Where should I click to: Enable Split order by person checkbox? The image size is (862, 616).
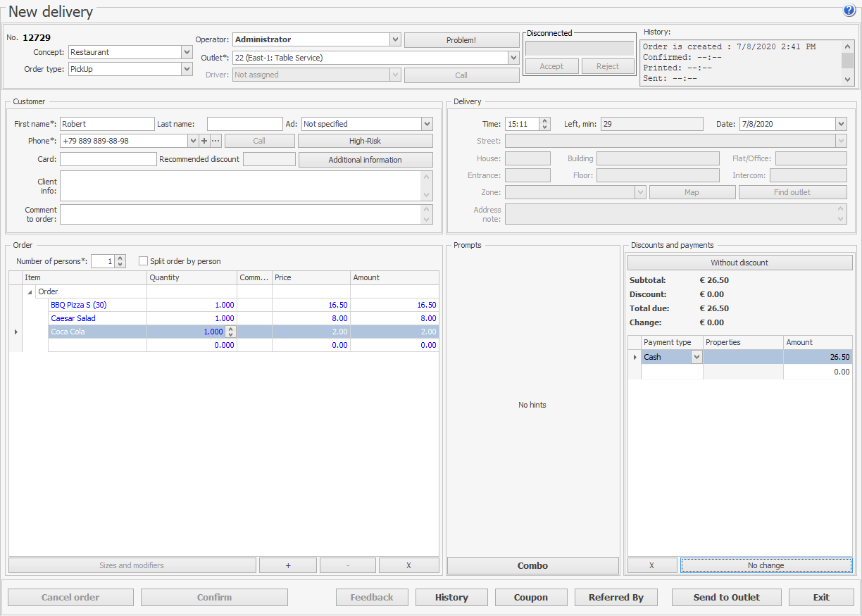pos(144,261)
